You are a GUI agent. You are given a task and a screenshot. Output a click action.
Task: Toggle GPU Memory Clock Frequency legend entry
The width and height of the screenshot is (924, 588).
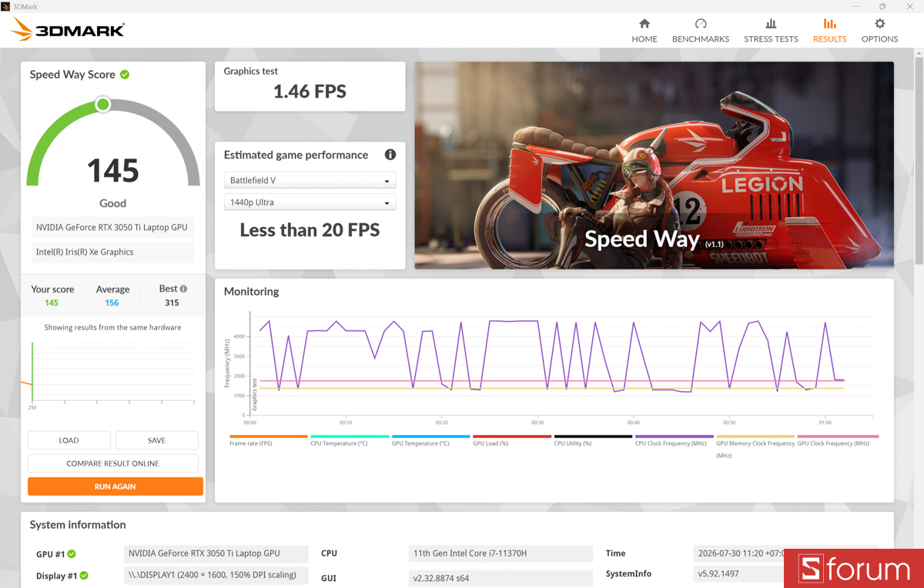755,449
